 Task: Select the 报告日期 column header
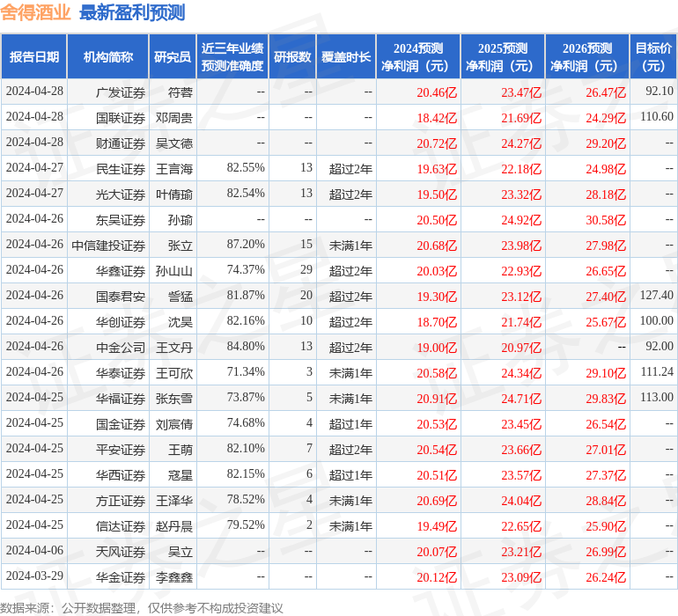click(x=34, y=56)
